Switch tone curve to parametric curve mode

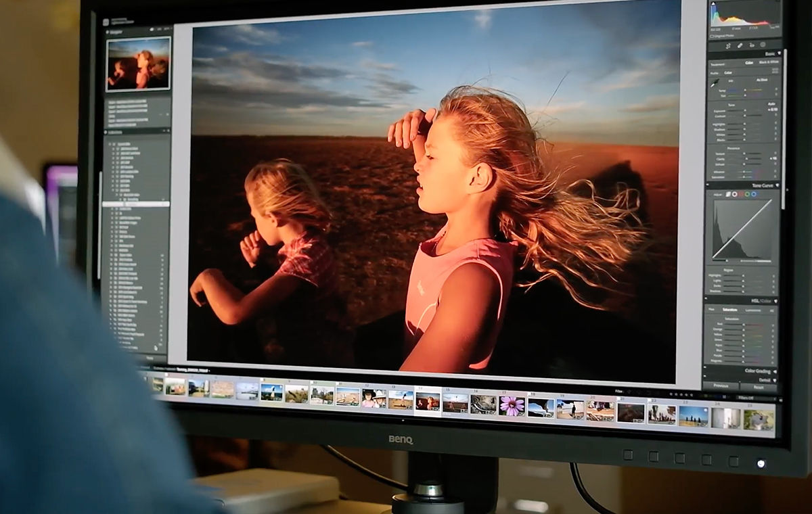[727, 194]
